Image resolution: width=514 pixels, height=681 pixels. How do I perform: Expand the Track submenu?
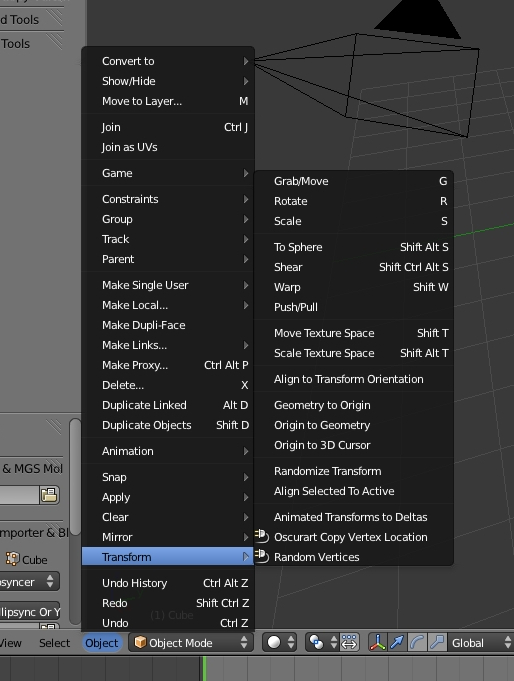(x=168, y=239)
